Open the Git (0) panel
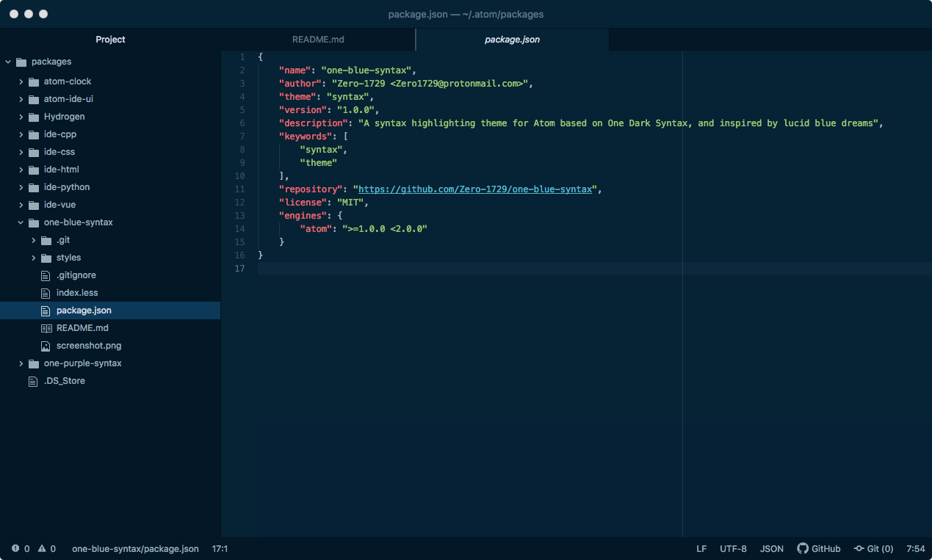932x560 pixels. [x=873, y=548]
